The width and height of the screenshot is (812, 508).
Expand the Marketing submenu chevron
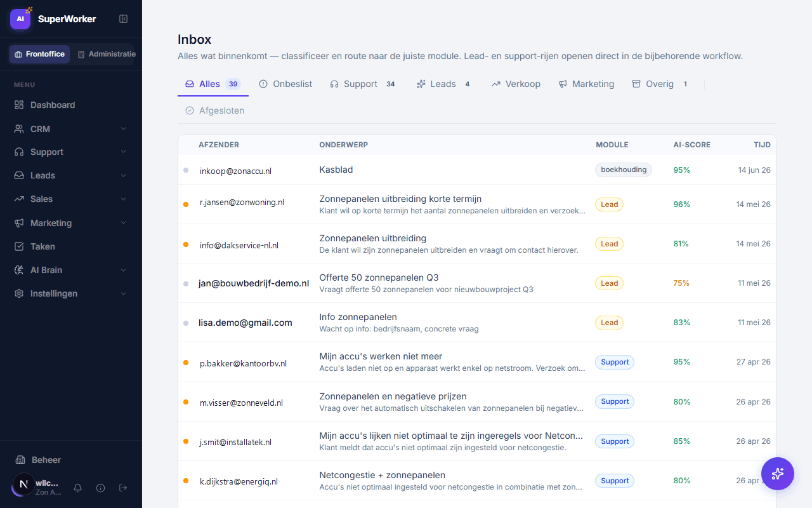pyautogui.click(x=123, y=223)
